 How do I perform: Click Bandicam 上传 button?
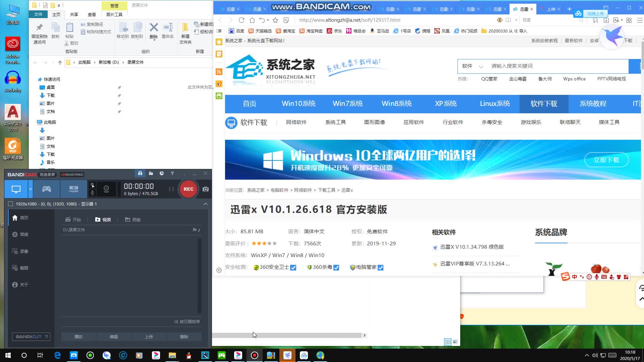point(149,337)
